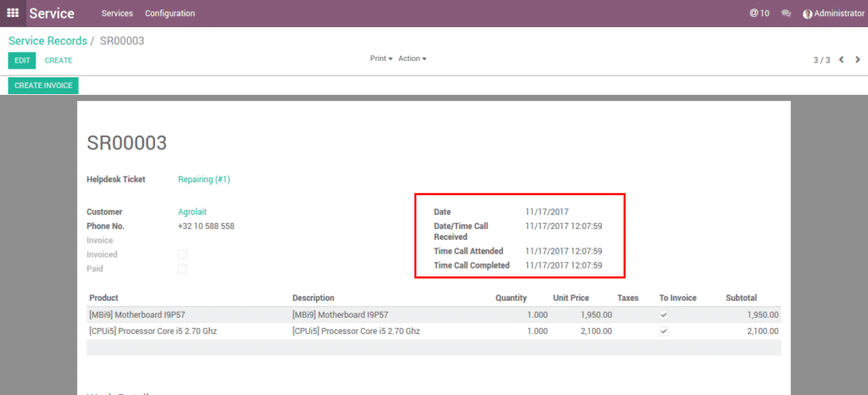Go back to Service Records breadcrumb
The image size is (868, 395).
point(47,41)
